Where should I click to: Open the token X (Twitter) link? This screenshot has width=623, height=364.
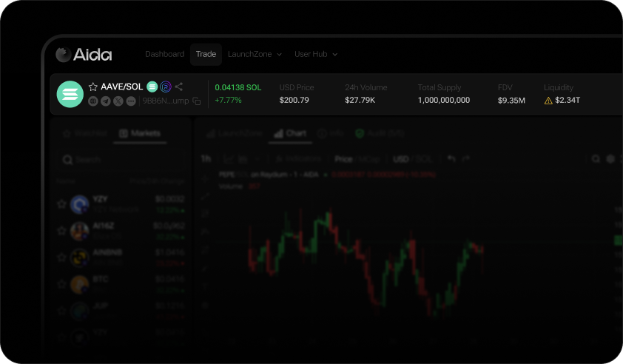point(118,101)
